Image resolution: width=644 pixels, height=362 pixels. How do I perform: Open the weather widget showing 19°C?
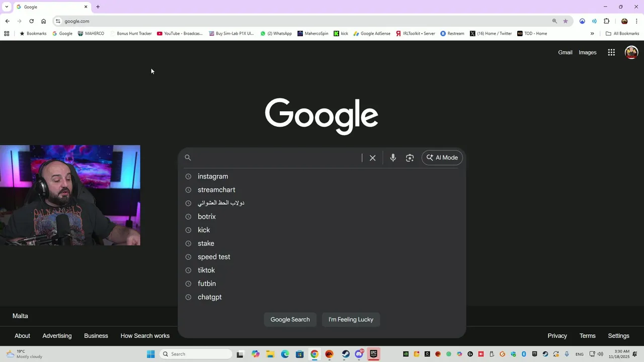coord(24,354)
